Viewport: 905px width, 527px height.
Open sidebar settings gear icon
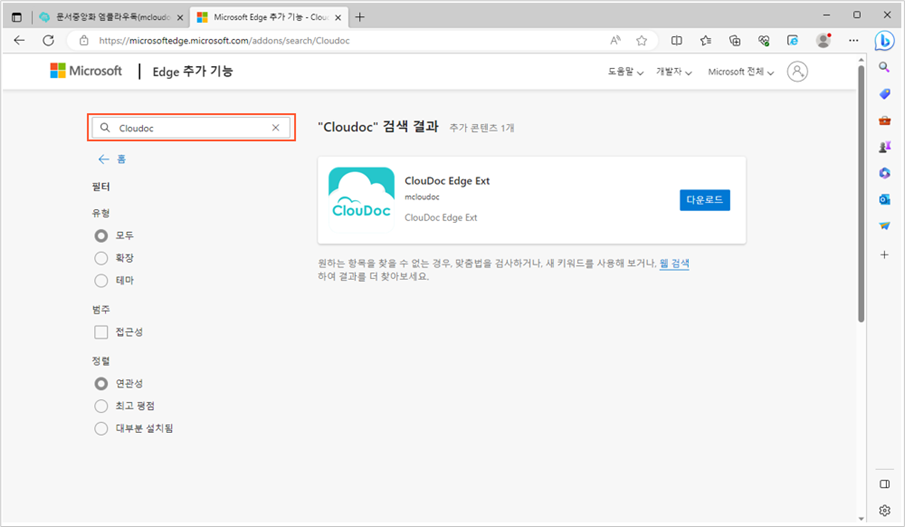click(x=884, y=510)
